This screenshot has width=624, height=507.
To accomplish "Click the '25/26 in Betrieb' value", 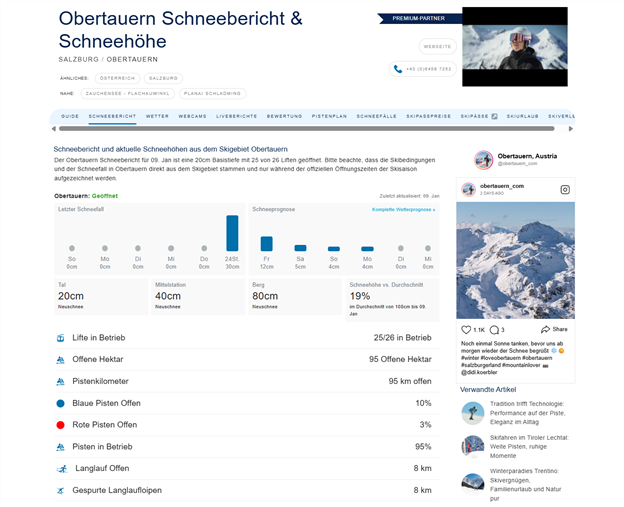I will click(x=402, y=338).
